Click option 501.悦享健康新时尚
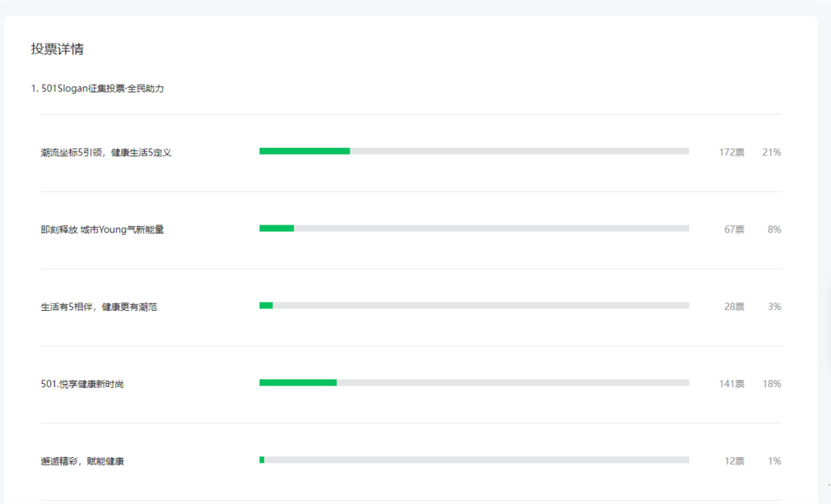Viewport: 831px width, 504px height. tap(82, 384)
